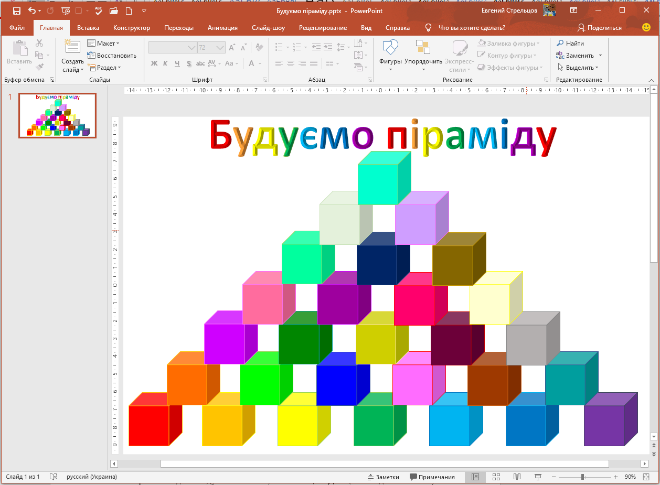Expand the Section (Раздел) dropdown

(104, 67)
